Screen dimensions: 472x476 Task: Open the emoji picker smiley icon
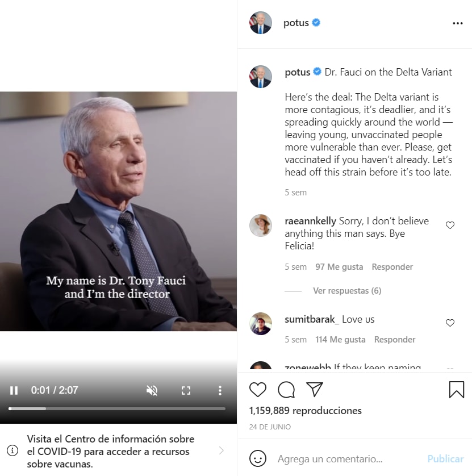coord(258,458)
